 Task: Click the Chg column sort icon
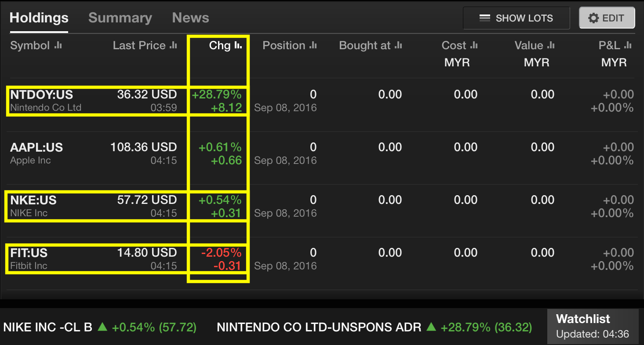tap(238, 45)
